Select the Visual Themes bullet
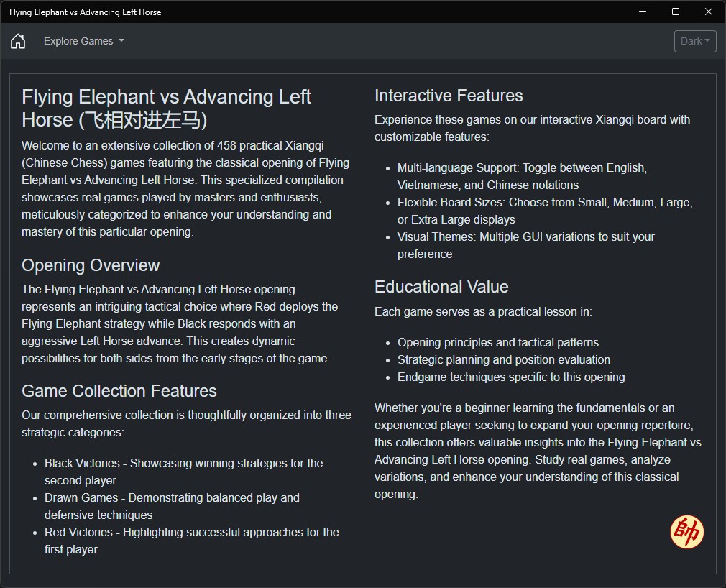This screenshot has width=726, height=588. 525,245
